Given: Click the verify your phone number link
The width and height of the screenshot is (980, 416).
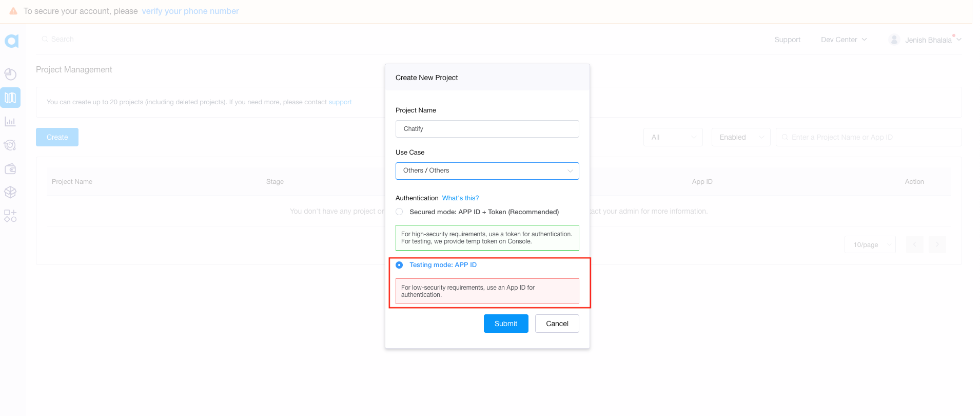Looking at the screenshot, I should click(x=190, y=11).
